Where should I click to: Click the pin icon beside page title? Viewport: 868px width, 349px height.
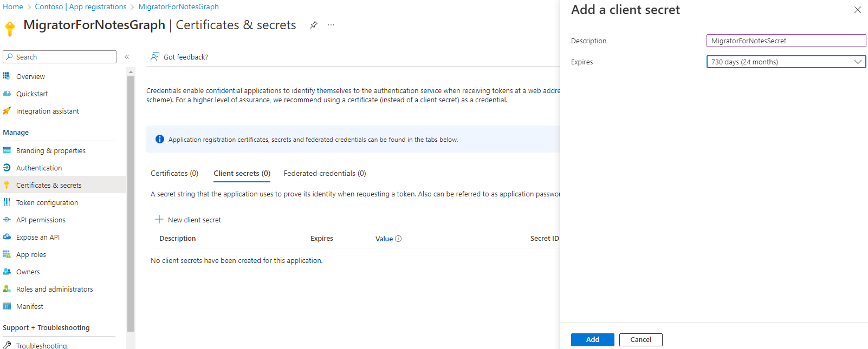(x=313, y=25)
